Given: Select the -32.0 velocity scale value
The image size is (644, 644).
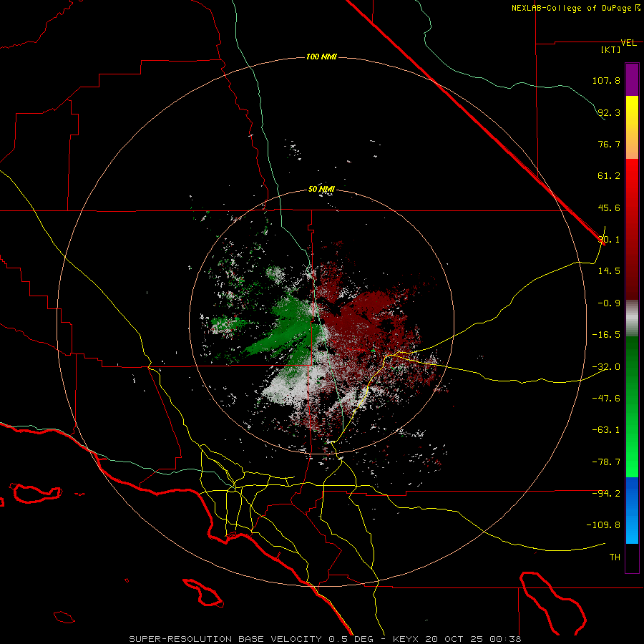Looking at the screenshot, I should click(x=606, y=367).
